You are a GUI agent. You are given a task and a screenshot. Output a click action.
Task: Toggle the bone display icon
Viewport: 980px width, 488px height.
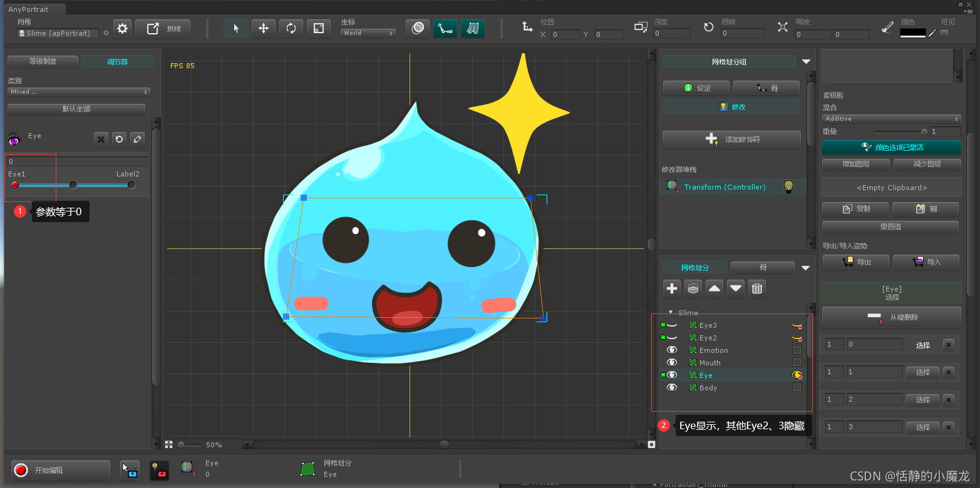click(445, 28)
